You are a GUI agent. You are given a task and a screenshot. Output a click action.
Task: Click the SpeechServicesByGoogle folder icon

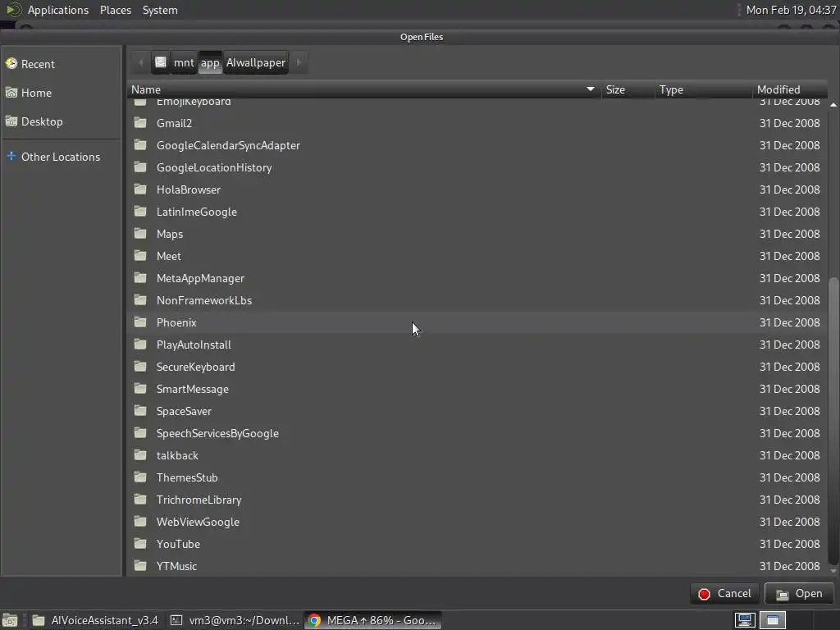tap(140, 433)
